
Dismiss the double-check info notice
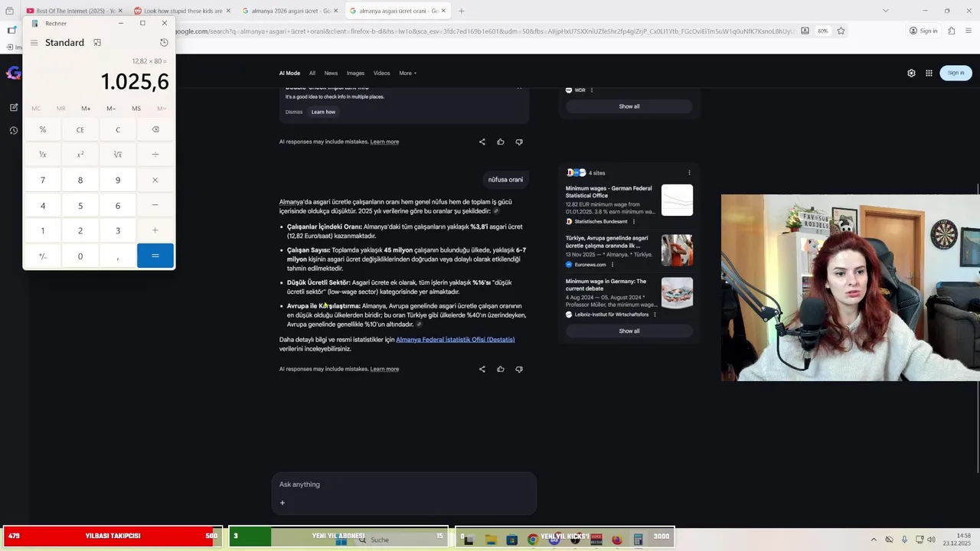pos(294,112)
